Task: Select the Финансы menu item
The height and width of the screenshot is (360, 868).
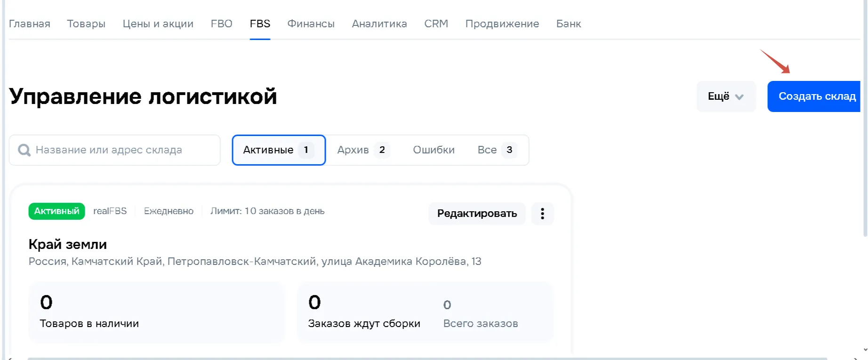Action: pyautogui.click(x=311, y=24)
